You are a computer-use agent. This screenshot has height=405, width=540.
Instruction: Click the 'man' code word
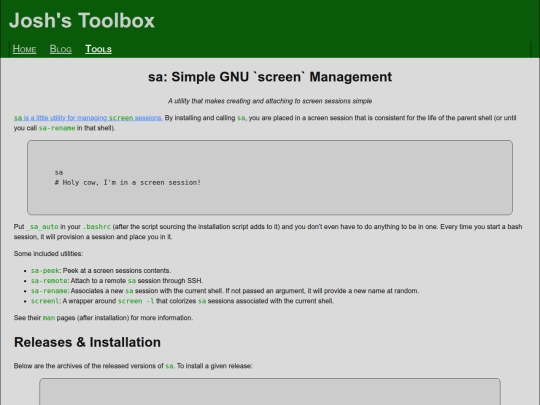tap(49, 318)
